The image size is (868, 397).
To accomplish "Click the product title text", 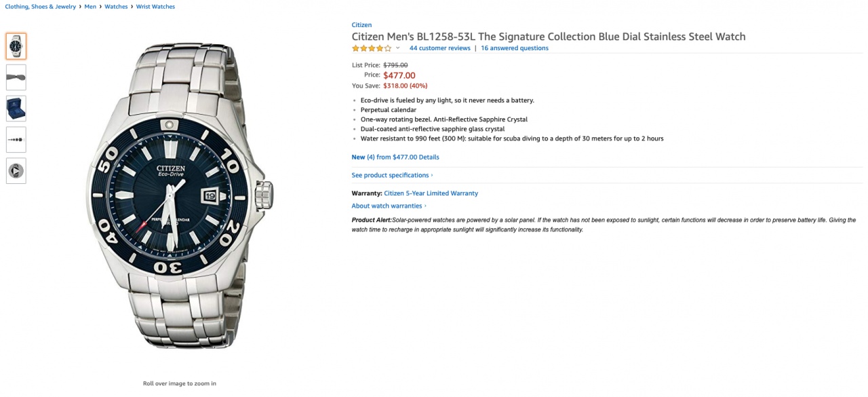I will pos(548,37).
